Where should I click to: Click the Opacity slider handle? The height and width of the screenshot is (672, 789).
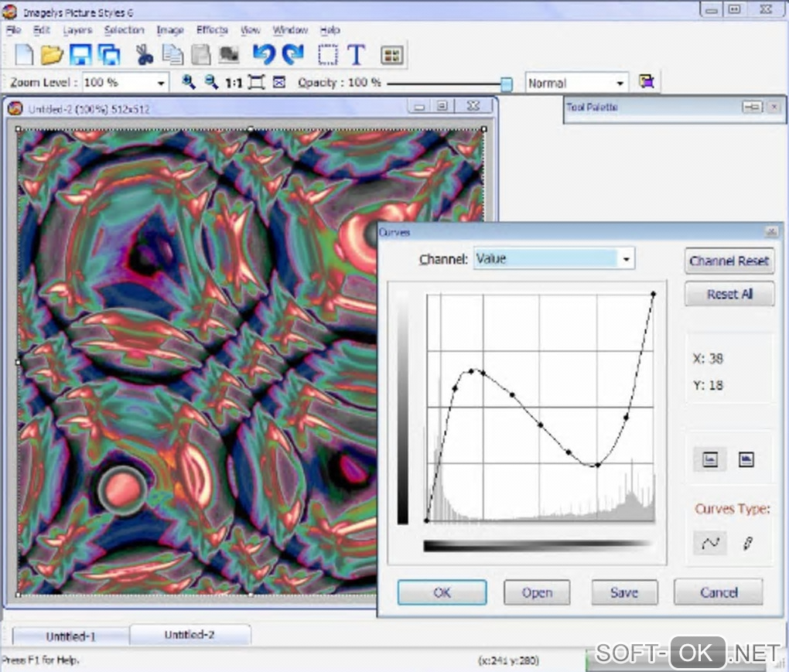[x=507, y=84]
